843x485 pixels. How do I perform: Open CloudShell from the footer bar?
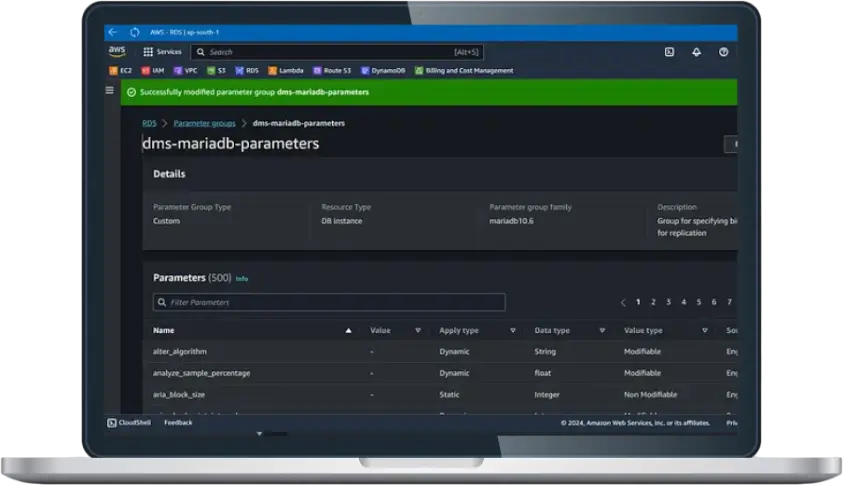pyautogui.click(x=129, y=423)
